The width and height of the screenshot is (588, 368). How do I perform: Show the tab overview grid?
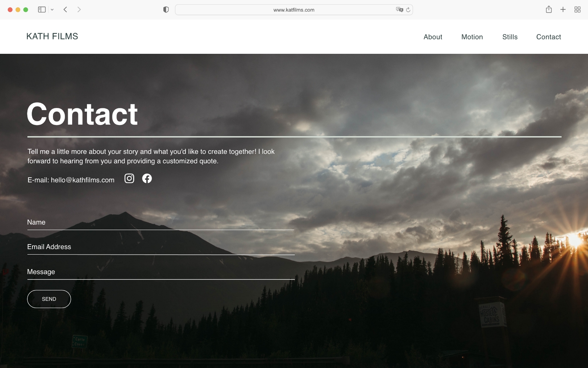coord(577,10)
